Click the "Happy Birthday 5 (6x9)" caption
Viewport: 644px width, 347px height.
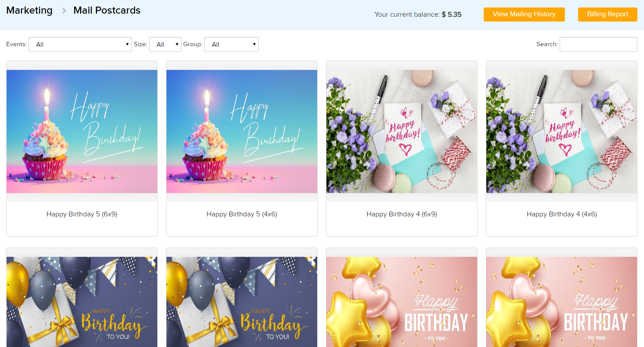tap(82, 214)
